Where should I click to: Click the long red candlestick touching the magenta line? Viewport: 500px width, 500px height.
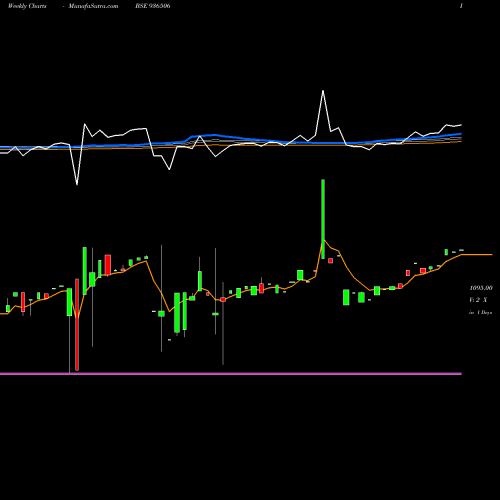tap(77, 325)
